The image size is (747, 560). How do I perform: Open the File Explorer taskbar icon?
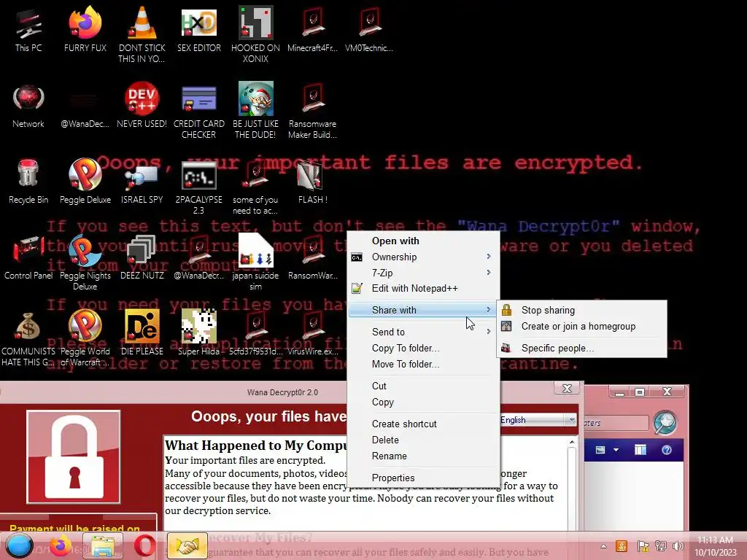click(x=103, y=545)
